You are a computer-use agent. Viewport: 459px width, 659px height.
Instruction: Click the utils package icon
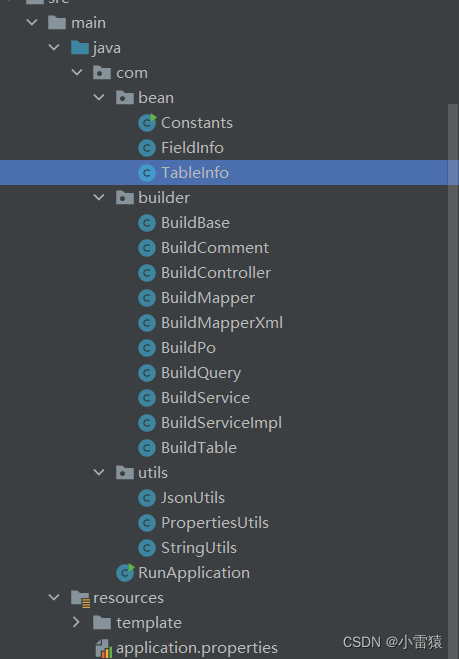[x=125, y=472]
